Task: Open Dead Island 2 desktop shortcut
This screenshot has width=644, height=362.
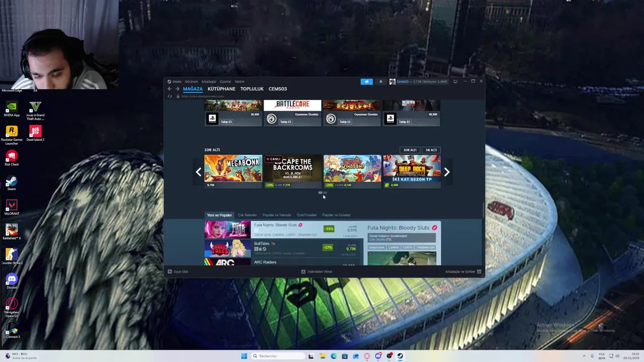Action: [35, 134]
